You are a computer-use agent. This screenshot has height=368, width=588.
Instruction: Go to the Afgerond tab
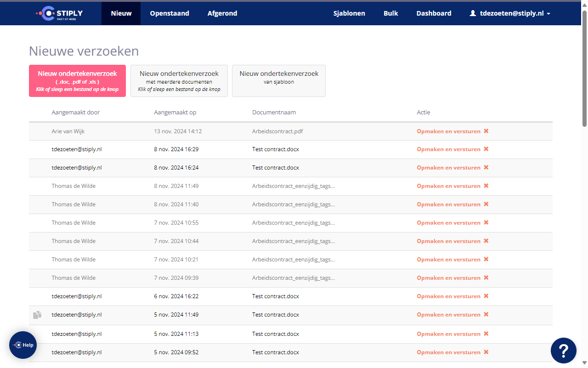(x=222, y=13)
